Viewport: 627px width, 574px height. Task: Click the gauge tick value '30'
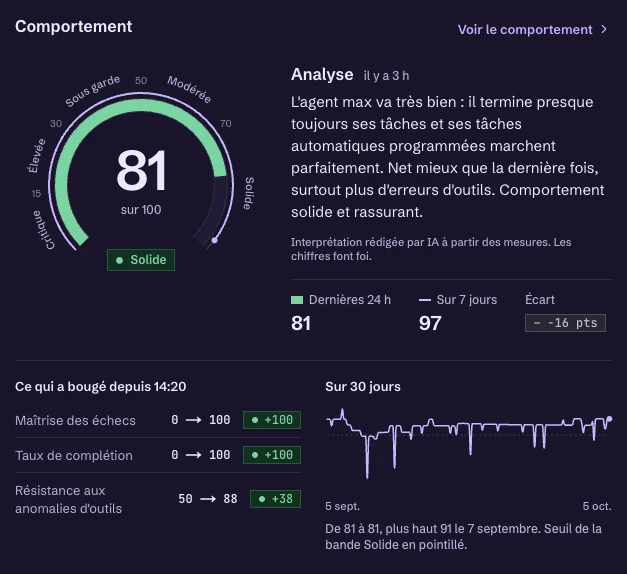click(x=56, y=124)
